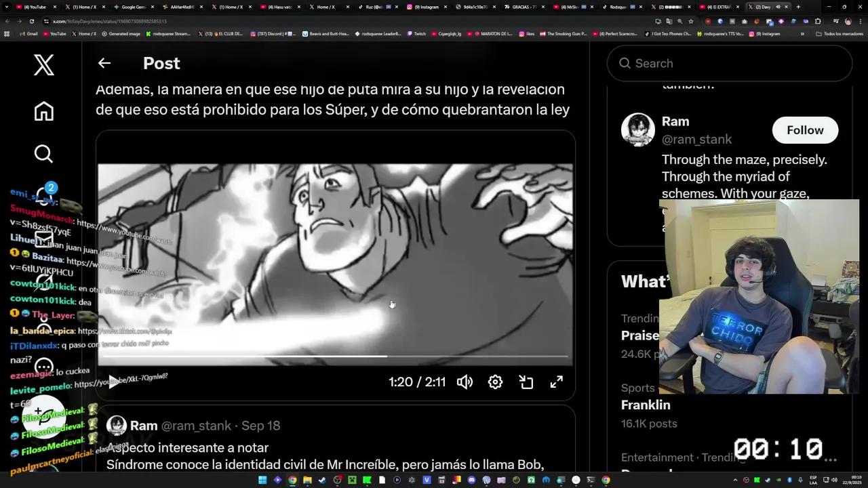This screenshot has width=868, height=488.
Task: Click the video frame of Mr. Incredible
Action: point(335,264)
